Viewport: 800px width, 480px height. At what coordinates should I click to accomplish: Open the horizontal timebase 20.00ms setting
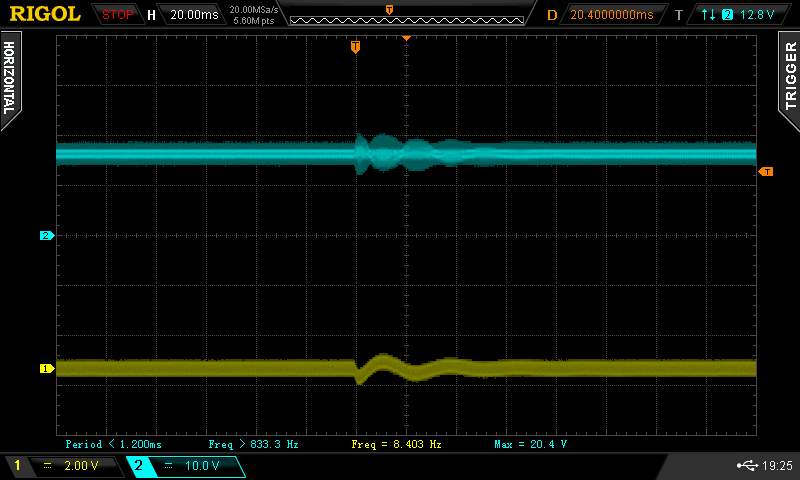[x=192, y=15]
